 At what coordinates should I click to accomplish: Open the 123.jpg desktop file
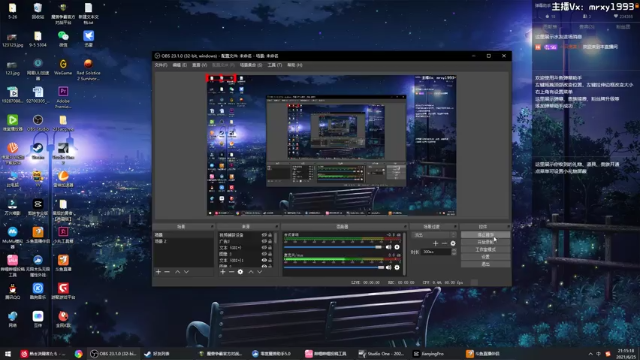(13, 67)
